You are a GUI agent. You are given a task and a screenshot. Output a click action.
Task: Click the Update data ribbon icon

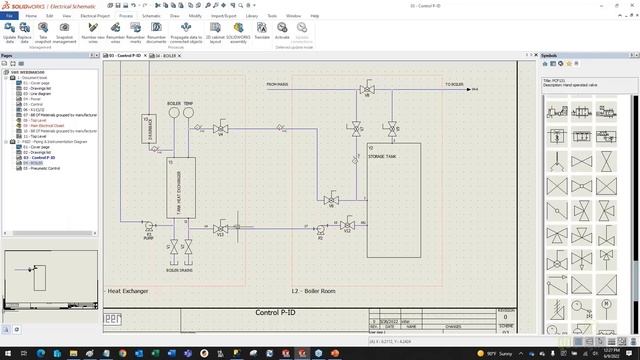[9, 32]
